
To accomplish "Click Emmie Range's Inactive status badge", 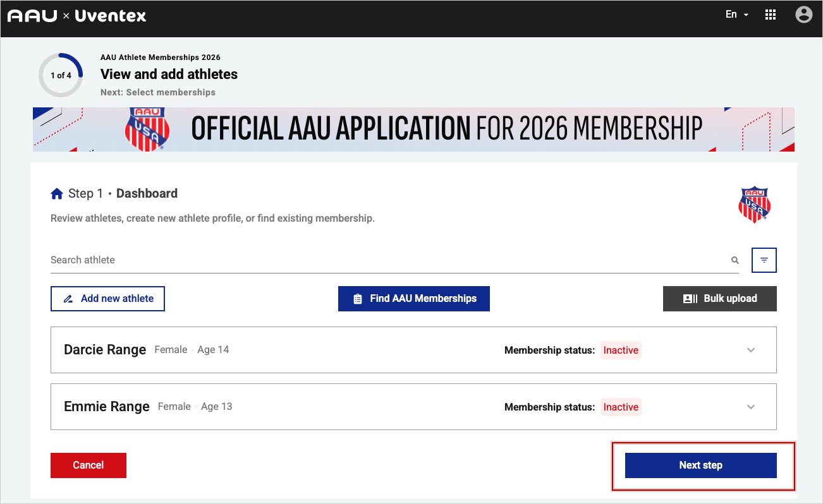I will click(x=621, y=407).
